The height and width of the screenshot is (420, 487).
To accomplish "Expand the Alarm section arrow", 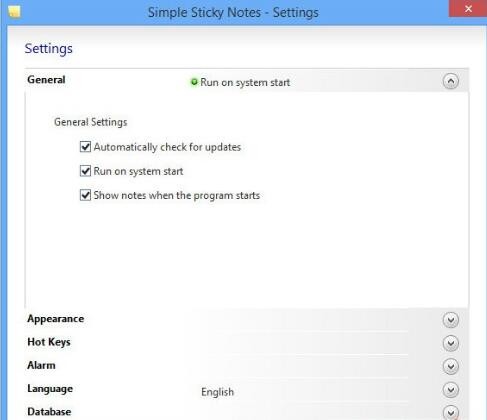I will point(451,367).
